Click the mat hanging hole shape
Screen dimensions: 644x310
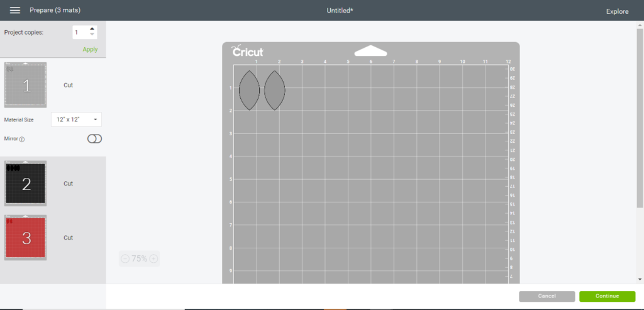coord(371,51)
